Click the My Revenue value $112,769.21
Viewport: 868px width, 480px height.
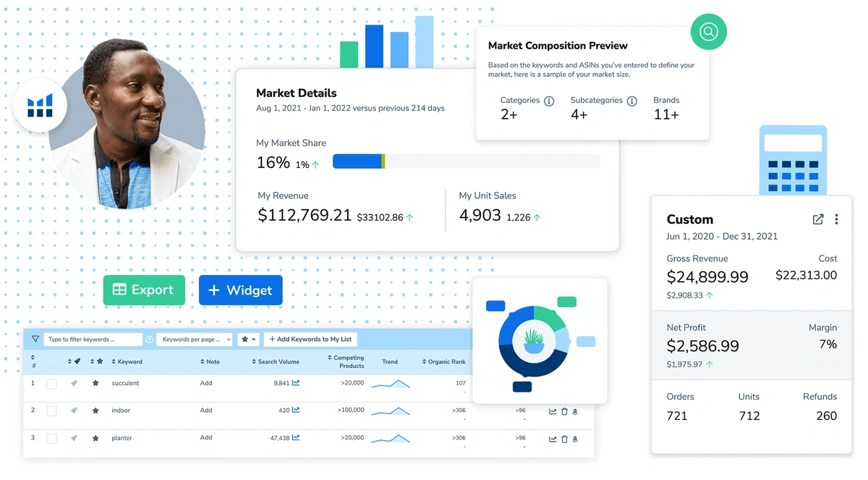point(305,215)
